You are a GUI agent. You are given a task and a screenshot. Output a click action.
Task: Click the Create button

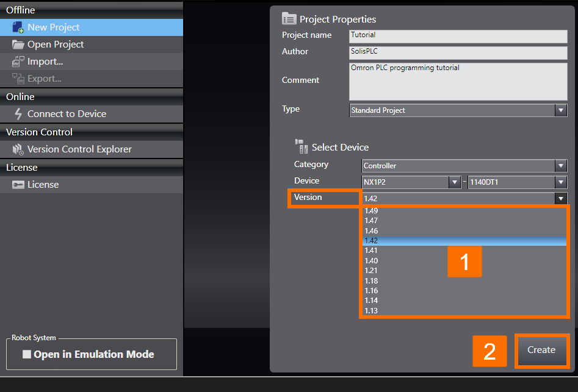[x=541, y=351]
